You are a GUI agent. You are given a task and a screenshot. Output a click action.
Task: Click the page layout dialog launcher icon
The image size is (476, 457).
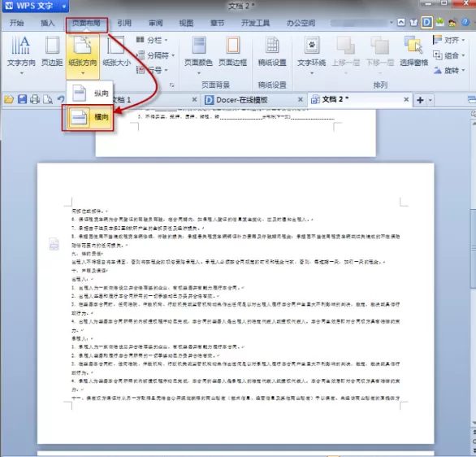172,85
